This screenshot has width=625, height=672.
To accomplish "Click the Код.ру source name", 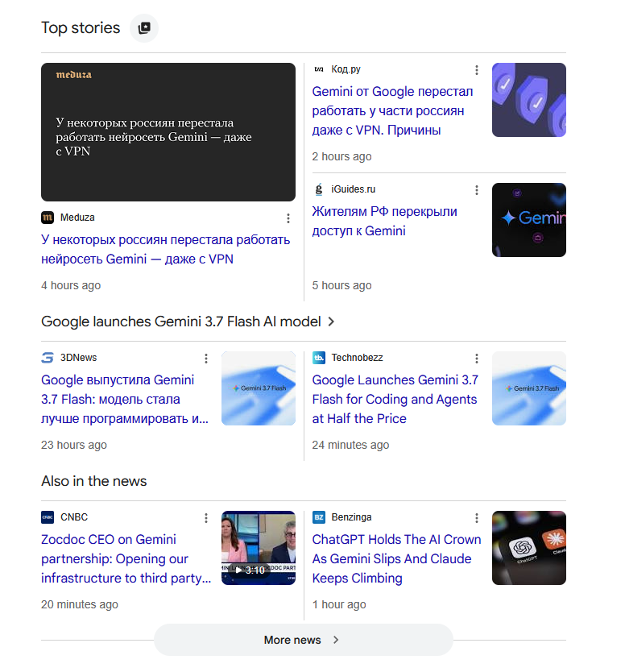I will pos(346,69).
